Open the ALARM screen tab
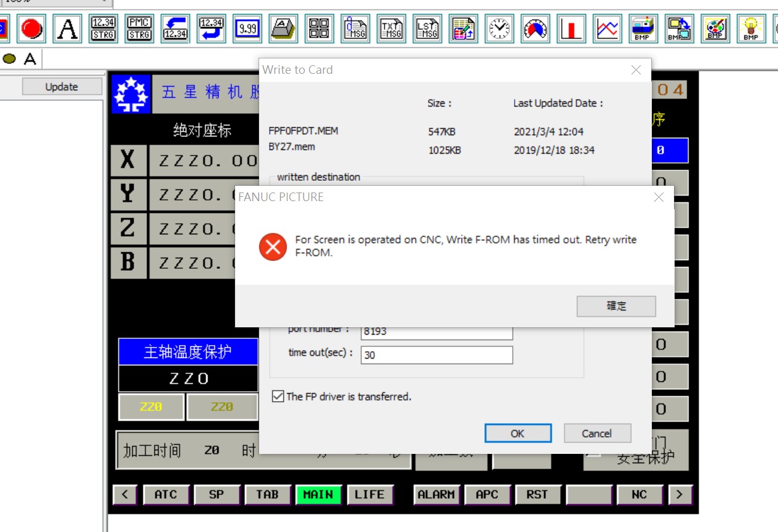 (436, 494)
